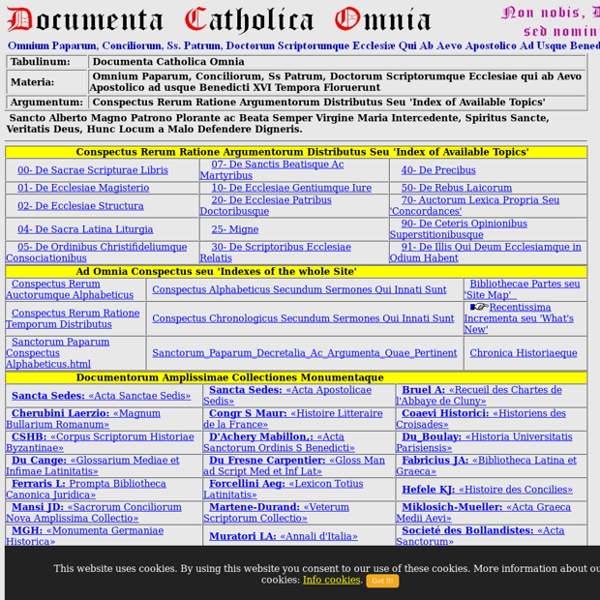Dismiss cookie banner with Got It! button

pyautogui.click(x=382, y=580)
